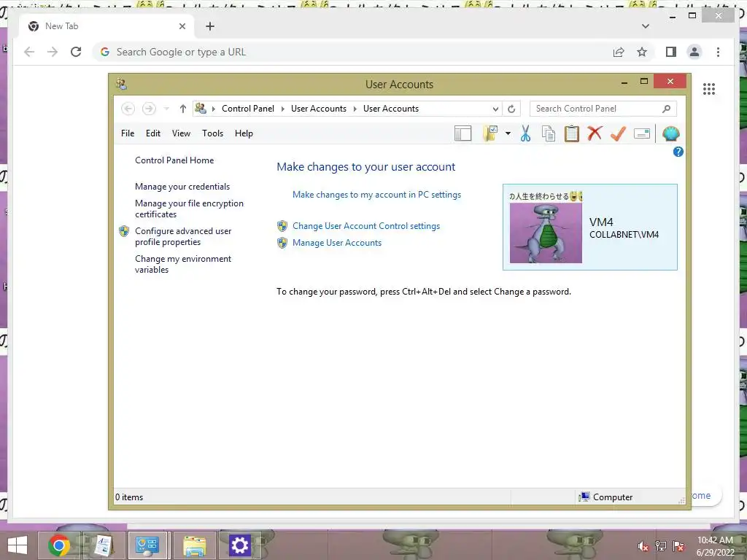Click the blue help question mark icon
747x560 pixels.
[678, 152]
